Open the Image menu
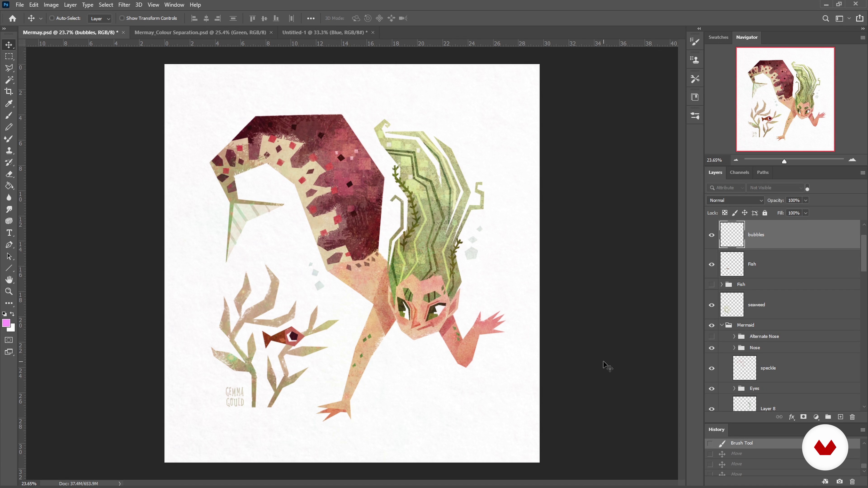The height and width of the screenshot is (488, 868). pos(51,5)
